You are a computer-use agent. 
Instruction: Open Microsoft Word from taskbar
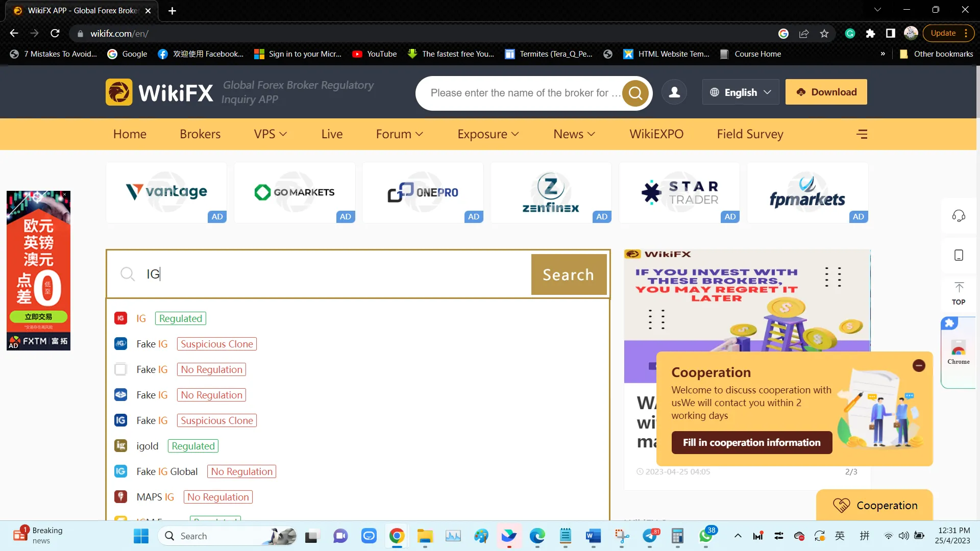593,536
